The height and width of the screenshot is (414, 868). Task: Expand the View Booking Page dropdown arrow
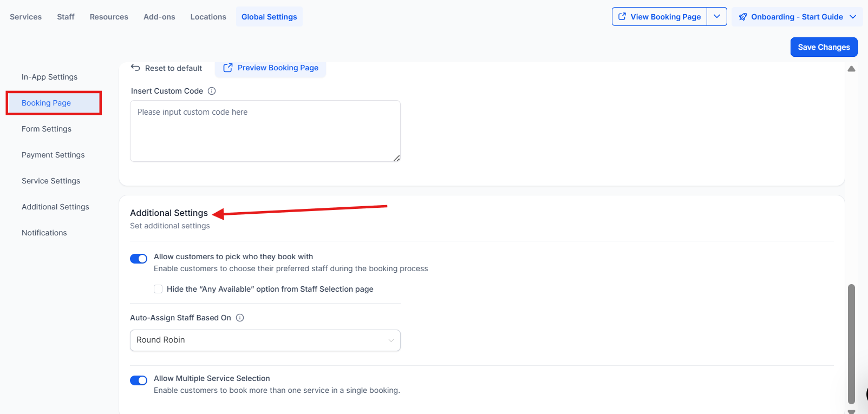(717, 17)
